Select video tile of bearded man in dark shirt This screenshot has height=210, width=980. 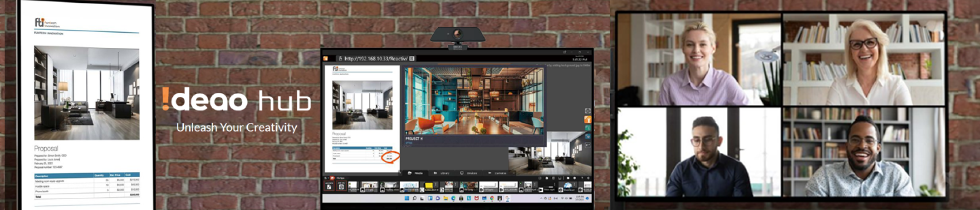click(x=699, y=152)
